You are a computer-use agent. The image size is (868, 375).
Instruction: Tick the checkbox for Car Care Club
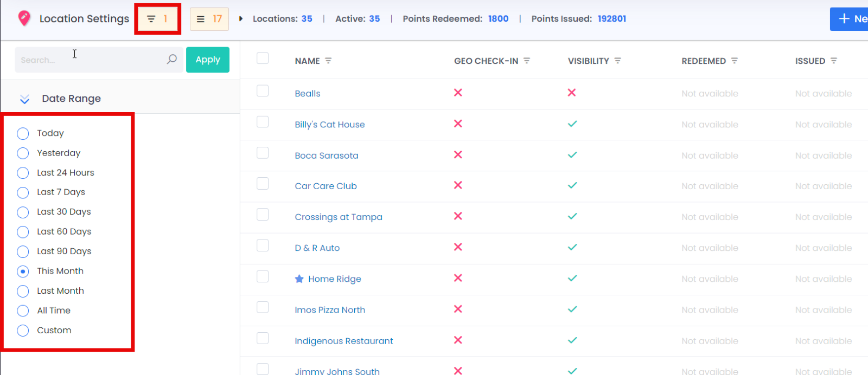click(x=263, y=183)
